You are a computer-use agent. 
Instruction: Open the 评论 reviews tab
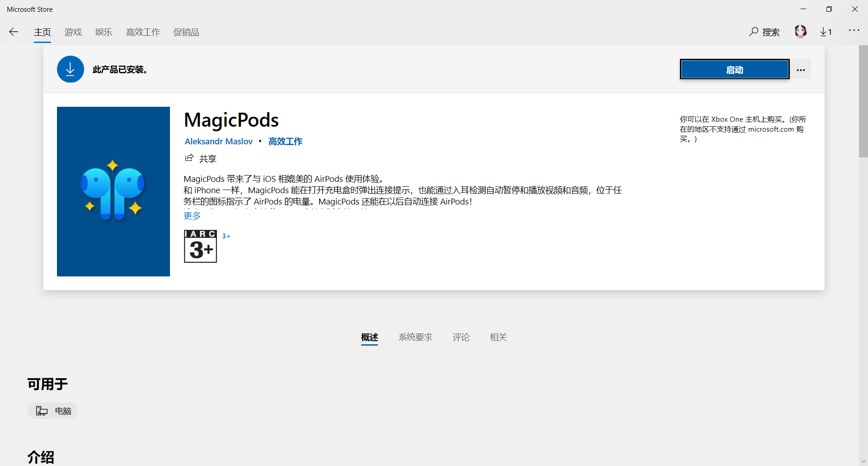coord(461,337)
